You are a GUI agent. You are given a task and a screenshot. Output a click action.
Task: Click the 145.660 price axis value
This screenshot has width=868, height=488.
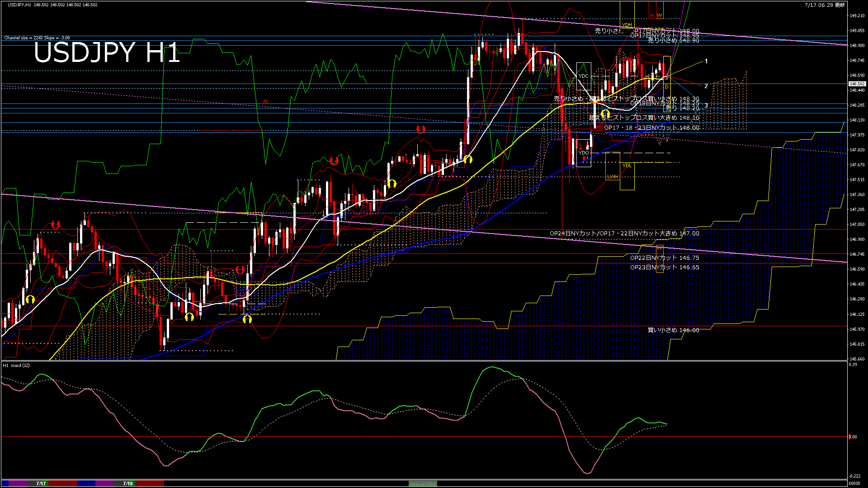point(857,359)
